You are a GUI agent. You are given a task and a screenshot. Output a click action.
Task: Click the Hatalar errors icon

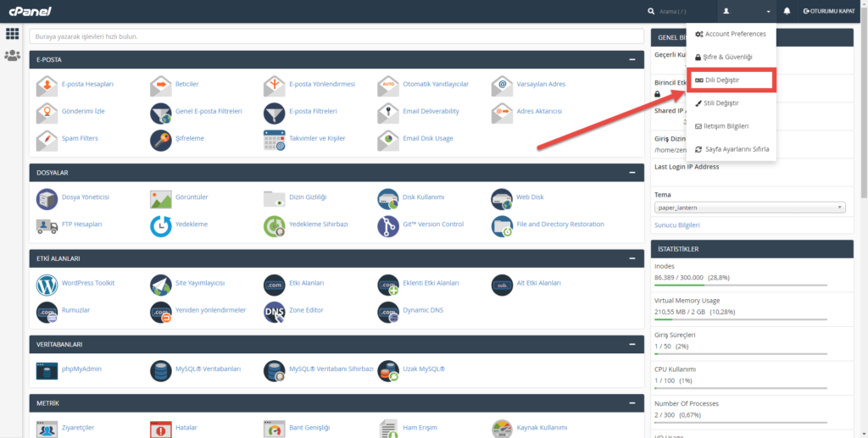[x=161, y=429]
